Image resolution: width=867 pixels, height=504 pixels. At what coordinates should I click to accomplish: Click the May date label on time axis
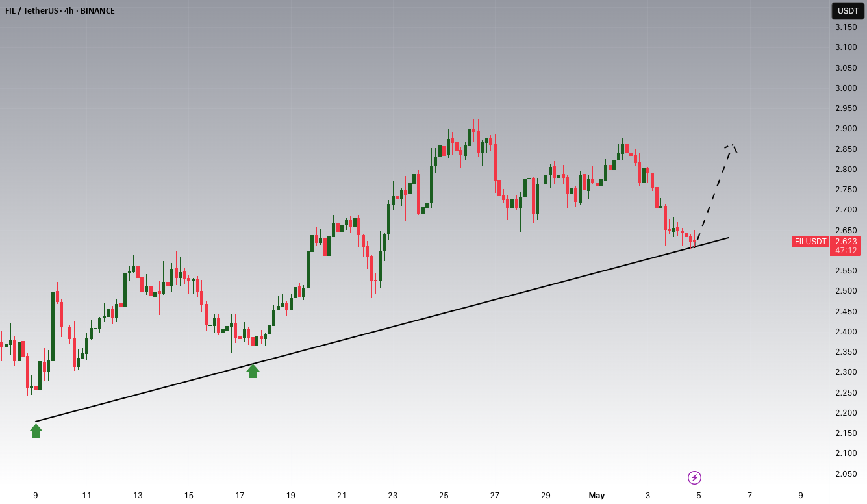click(597, 496)
